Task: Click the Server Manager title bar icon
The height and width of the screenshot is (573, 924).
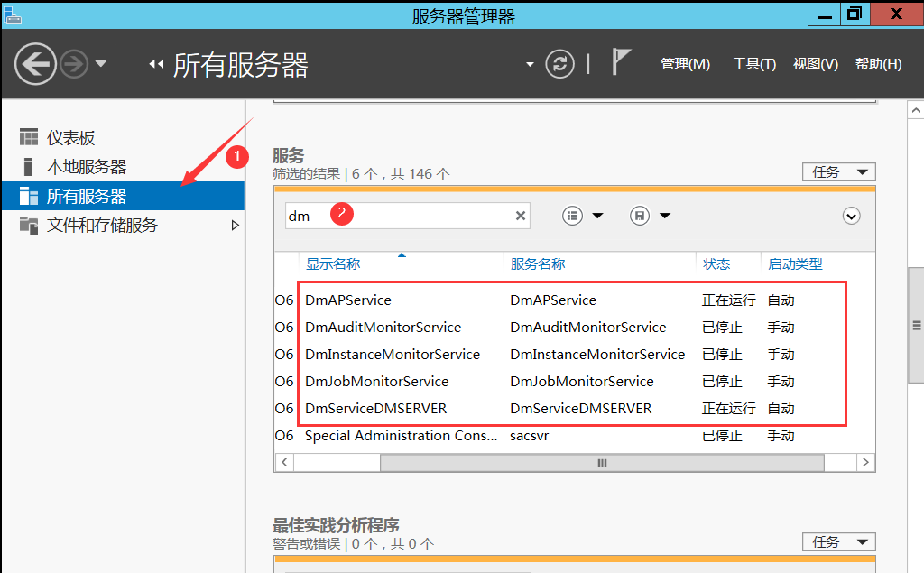Action: [13, 14]
